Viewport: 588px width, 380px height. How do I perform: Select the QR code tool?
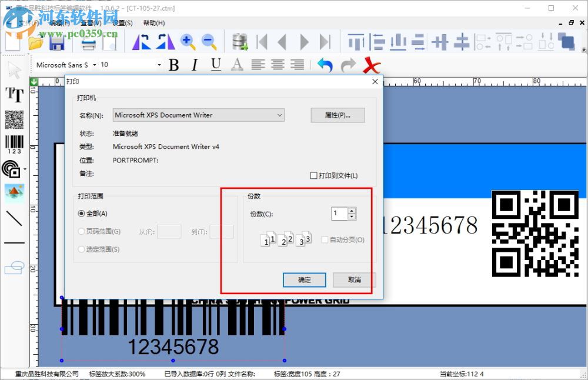click(x=14, y=121)
